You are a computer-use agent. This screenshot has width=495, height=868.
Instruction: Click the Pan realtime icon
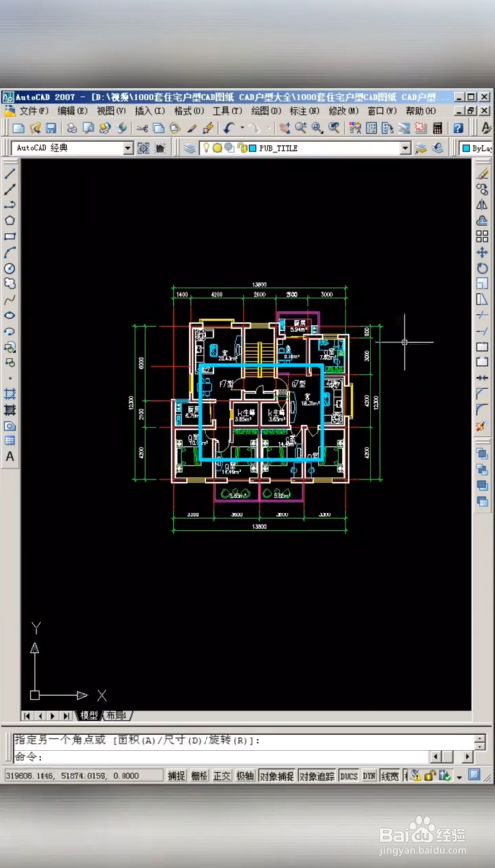click(285, 128)
